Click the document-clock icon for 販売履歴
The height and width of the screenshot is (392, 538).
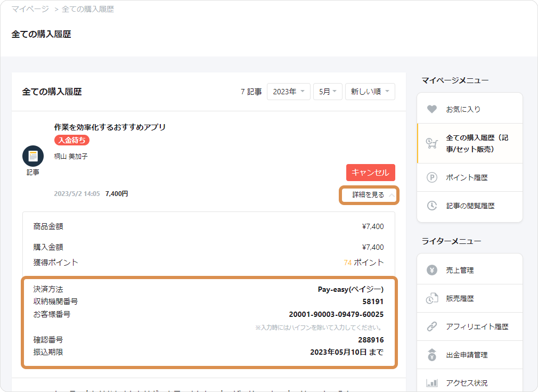(431, 298)
